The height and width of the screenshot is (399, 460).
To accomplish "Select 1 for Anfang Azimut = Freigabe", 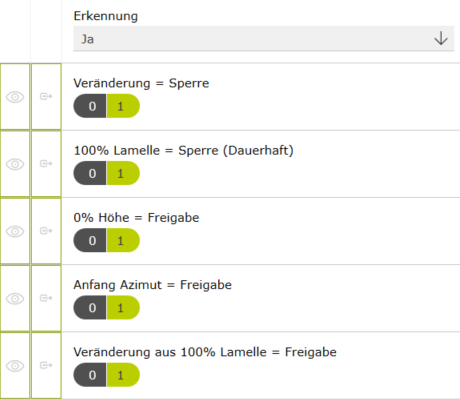I will point(123,307).
